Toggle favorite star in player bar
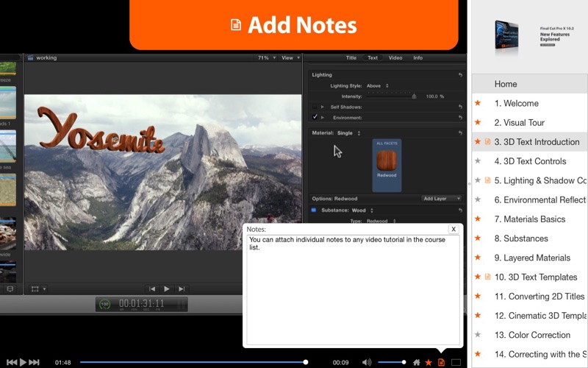The width and height of the screenshot is (588, 368). click(429, 362)
